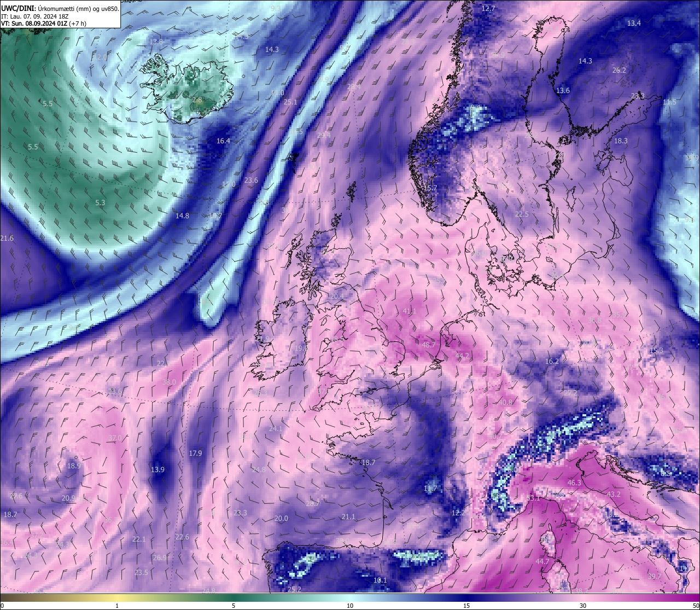Click the 15 tick label on the color scale

pyautogui.click(x=466, y=606)
